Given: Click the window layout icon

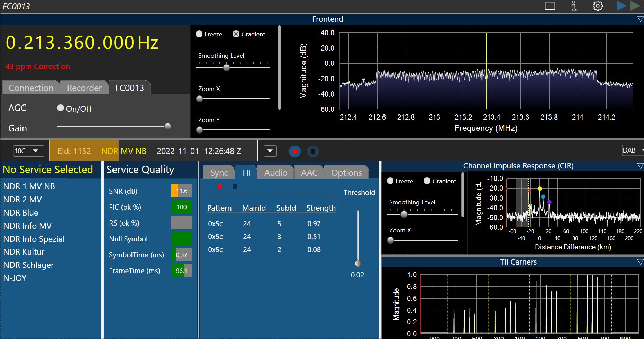Looking at the screenshot, I should tap(550, 6).
